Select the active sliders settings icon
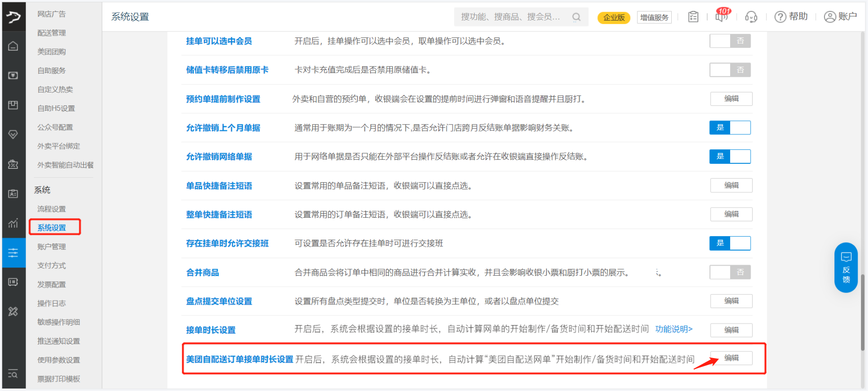This screenshot has width=868, height=391. point(13,253)
